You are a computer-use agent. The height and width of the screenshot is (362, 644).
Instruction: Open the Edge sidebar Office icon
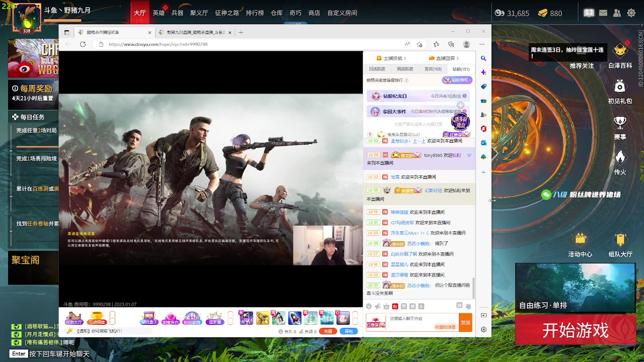(x=484, y=129)
